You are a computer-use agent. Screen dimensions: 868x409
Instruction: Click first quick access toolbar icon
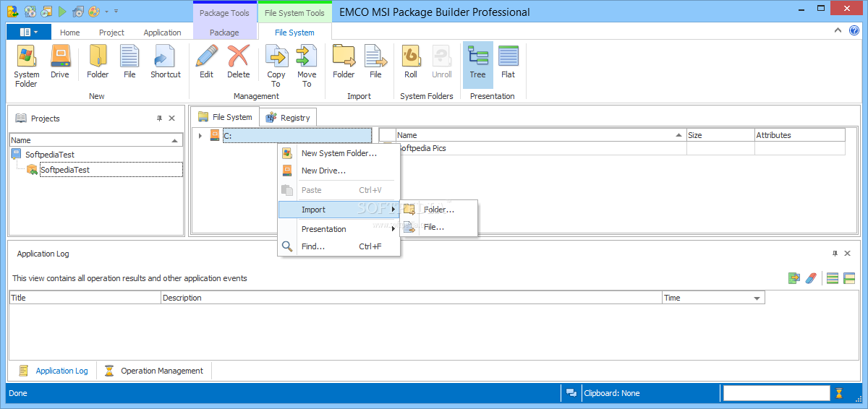pos(12,12)
